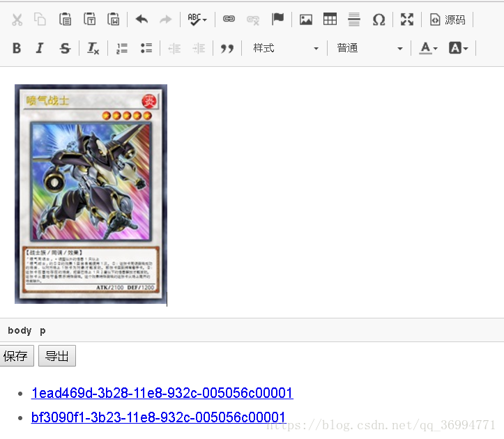Insert special character Omega icon
The height and width of the screenshot is (439, 504).
pyautogui.click(x=379, y=20)
